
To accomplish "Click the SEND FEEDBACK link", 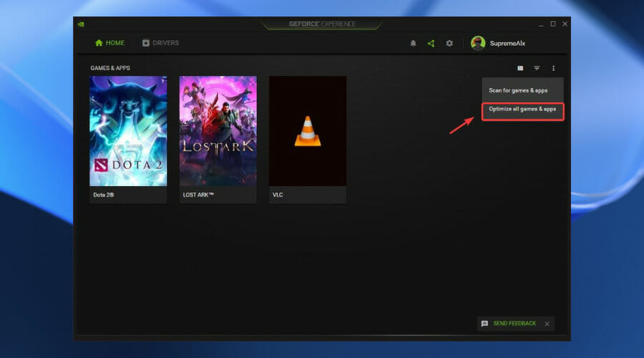I will click(x=514, y=324).
